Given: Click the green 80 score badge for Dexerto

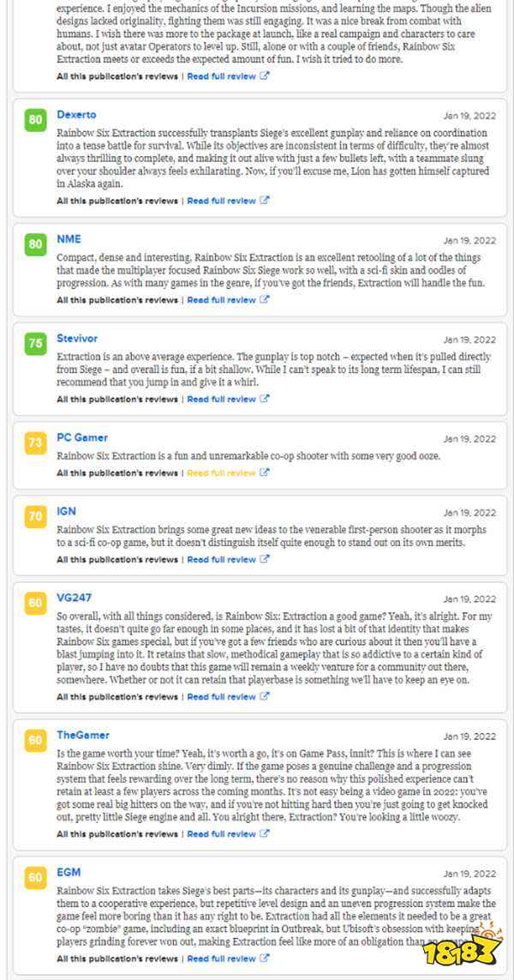Looking at the screenshot, I should pyautogui.click(x=36, y=120).
